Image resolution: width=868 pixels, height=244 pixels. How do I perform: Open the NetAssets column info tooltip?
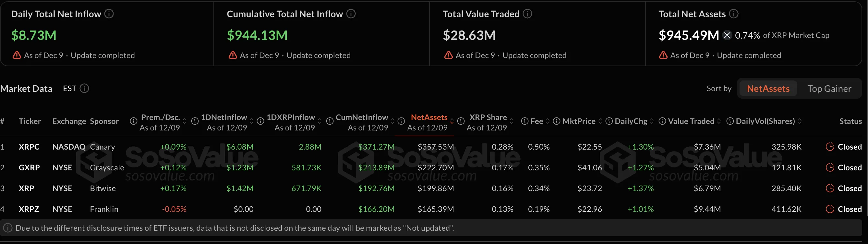tap(401, 121)
